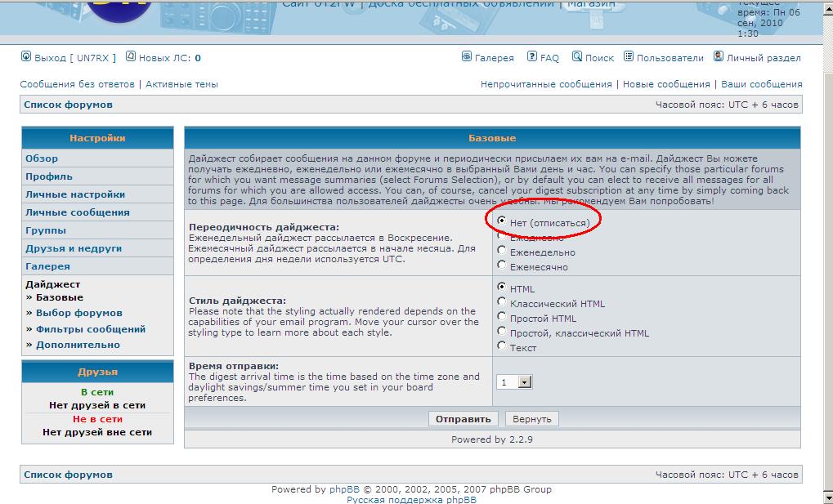833x504 pixels.
Task: Open the Непрочитанные сообщения link
Action: point(546,84)
